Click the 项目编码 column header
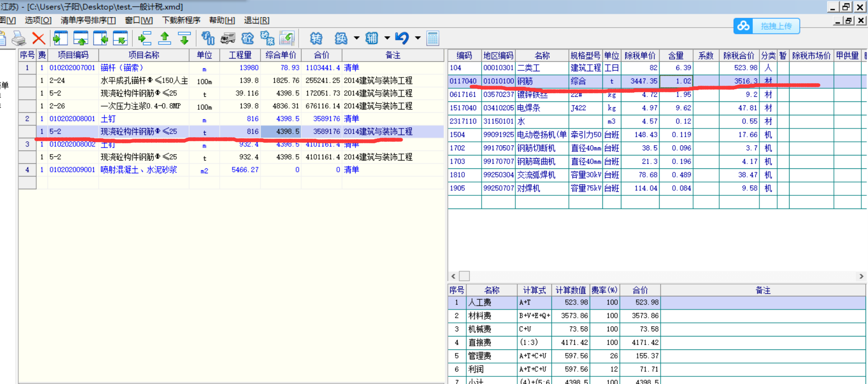This screenshot has height=384, width=868. click(73, 55)
